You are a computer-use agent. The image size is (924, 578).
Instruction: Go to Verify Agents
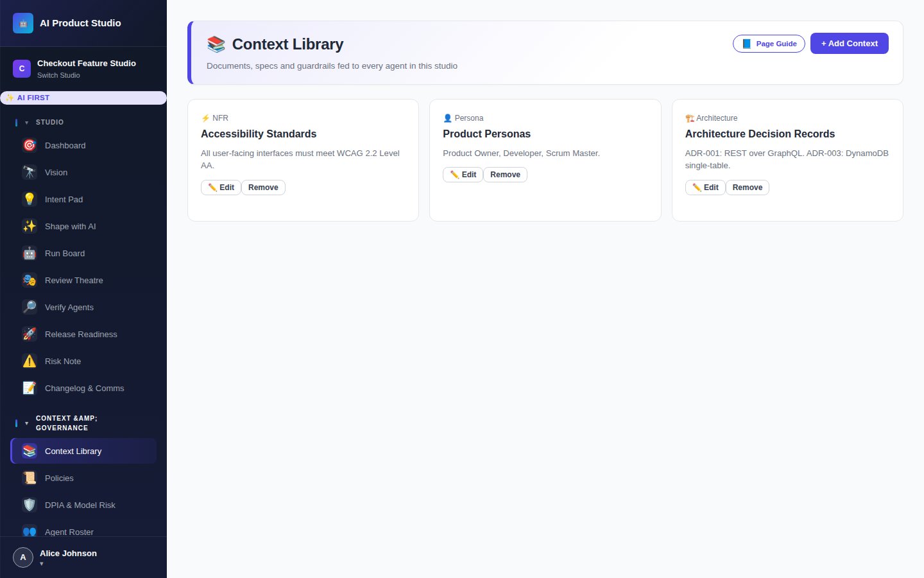tap(83, 307)
